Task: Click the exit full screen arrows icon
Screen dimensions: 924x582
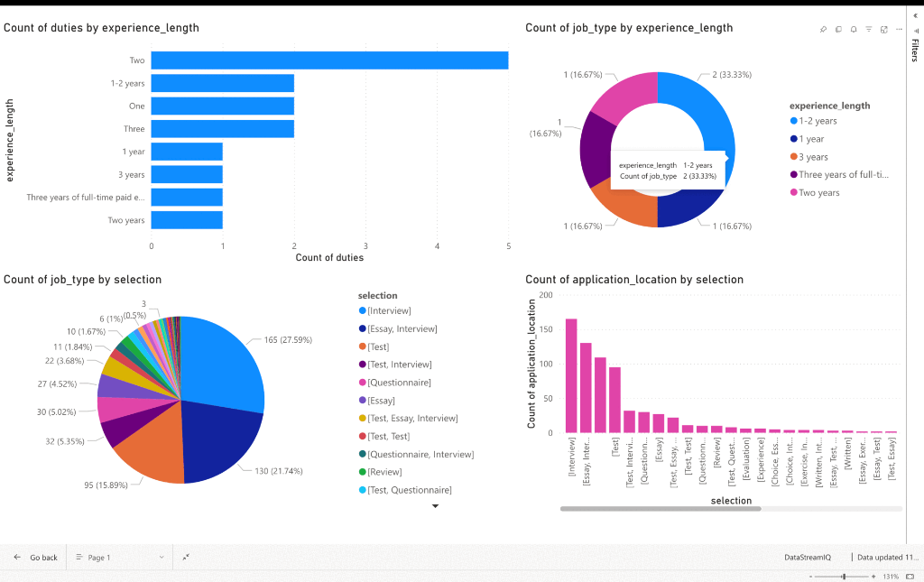Action: click(186, 558)
